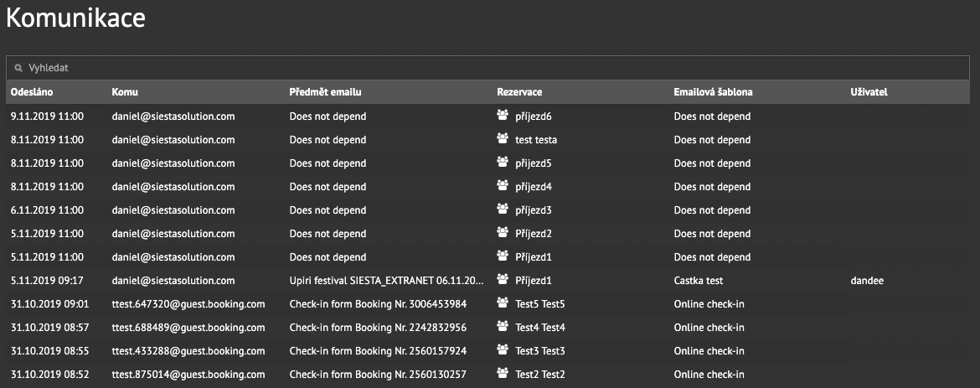Sort by the Rezervace column header
The width and height of the screenshot is (980, 388).
pyautogui.click(x=519, y=92)
